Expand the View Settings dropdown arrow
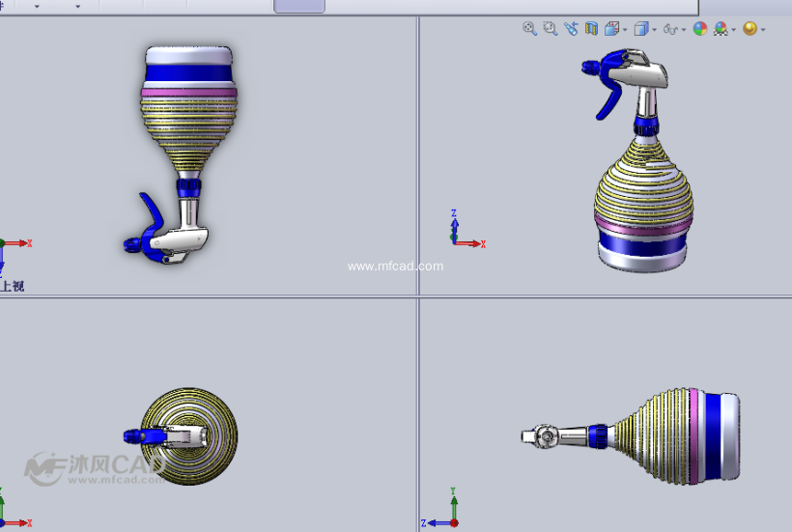792x532 pixels. (x=763, y=30)
